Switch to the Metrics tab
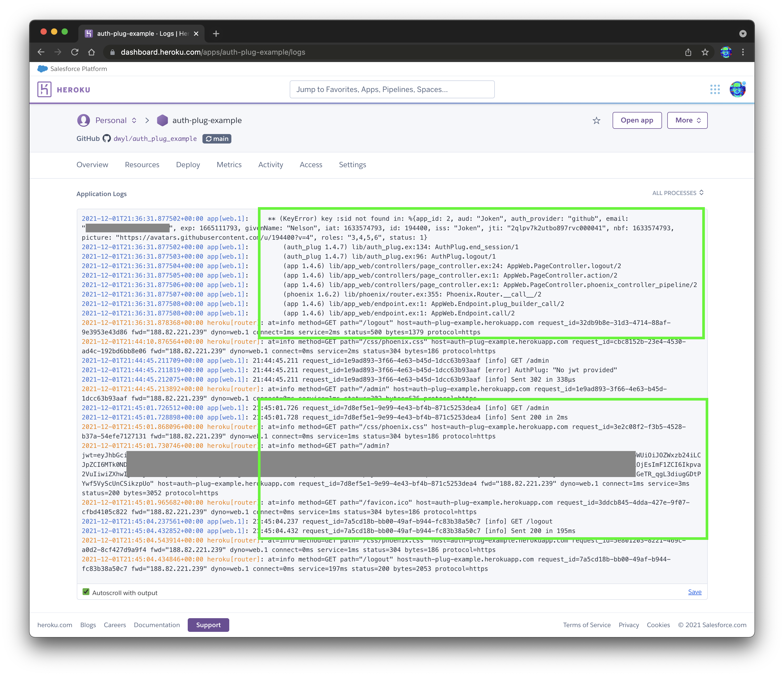Screen dimensions: 784x676 point(229,165)
